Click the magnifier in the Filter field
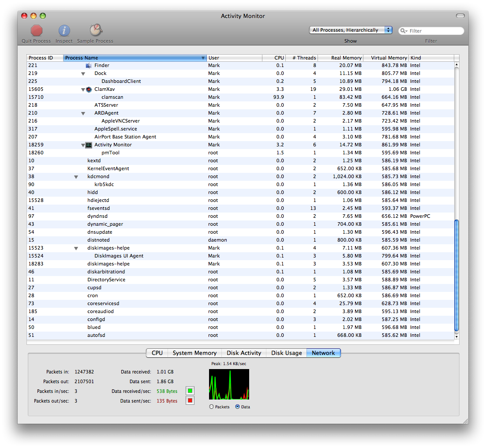 404,31
